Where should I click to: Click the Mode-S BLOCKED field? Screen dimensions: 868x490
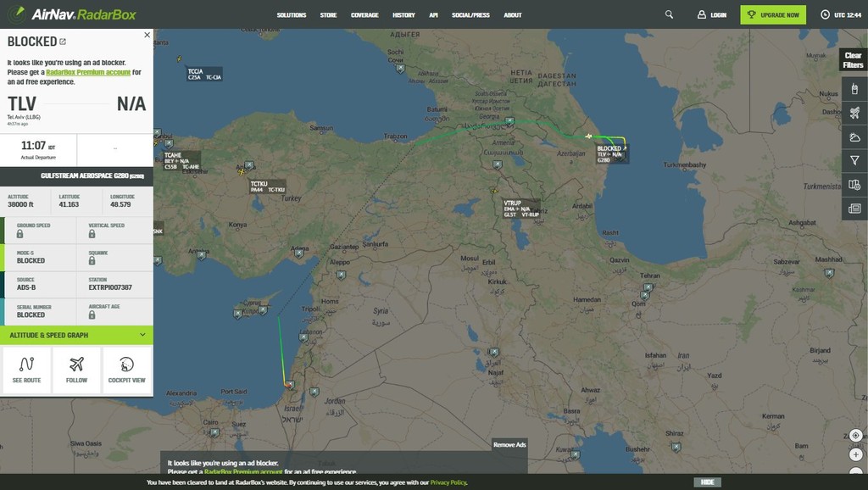point(40,258)
